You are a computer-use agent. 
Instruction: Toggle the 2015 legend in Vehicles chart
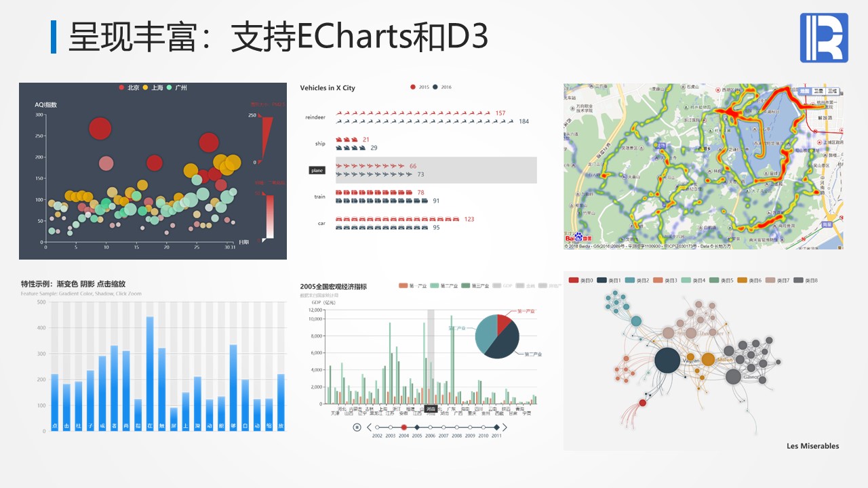click(420, 87)
